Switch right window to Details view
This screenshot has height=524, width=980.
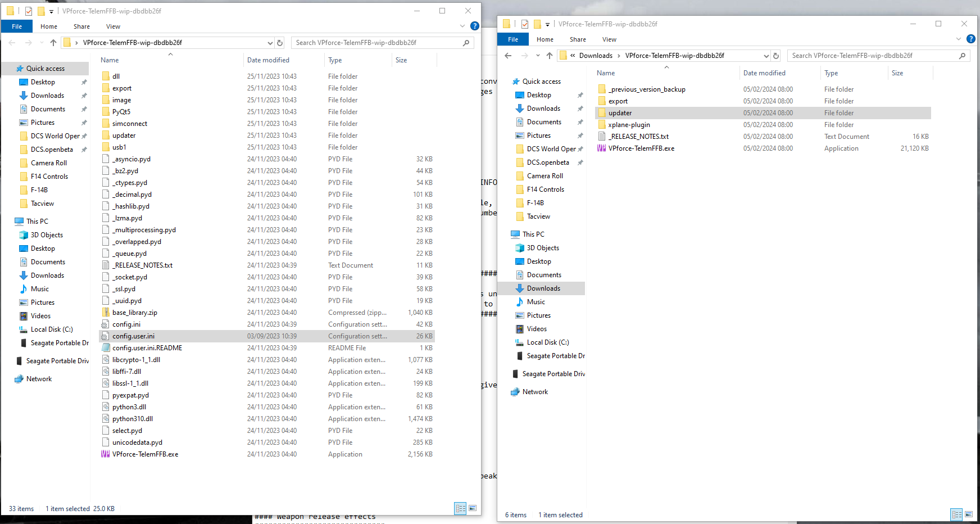coord(957,514)
